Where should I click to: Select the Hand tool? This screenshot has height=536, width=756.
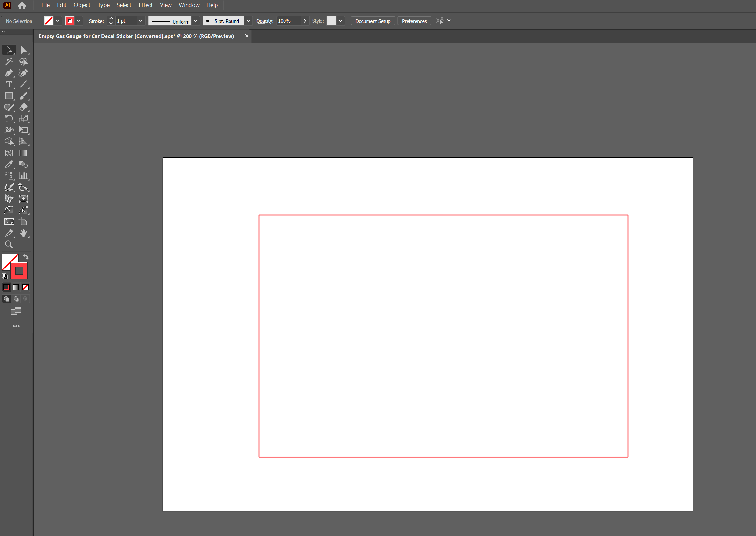23,233
